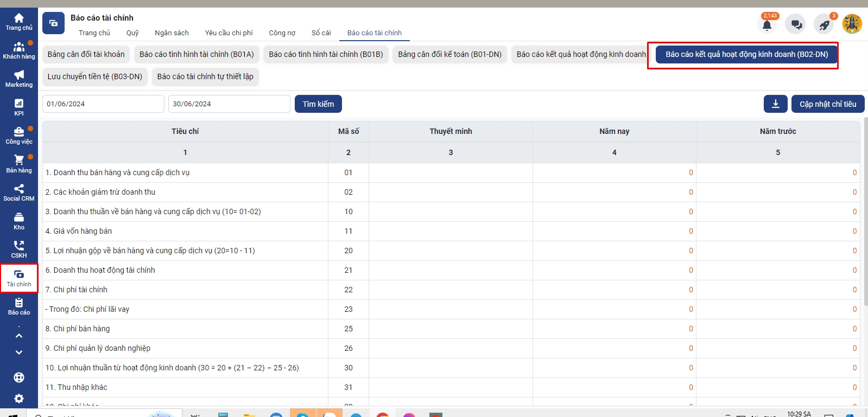Screen dimensions: 868x417
Task: Open the Sổ cái tab
Action: 321,33
